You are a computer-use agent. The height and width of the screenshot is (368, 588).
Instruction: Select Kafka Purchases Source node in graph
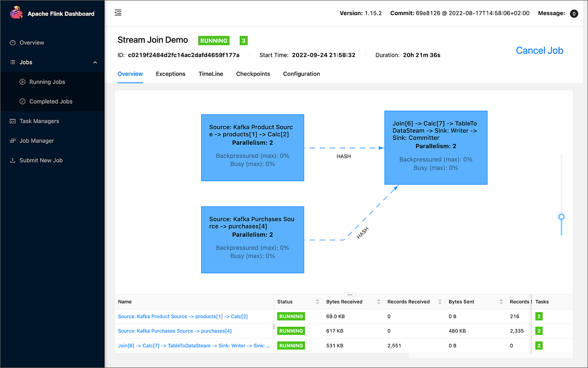(252, 240)
